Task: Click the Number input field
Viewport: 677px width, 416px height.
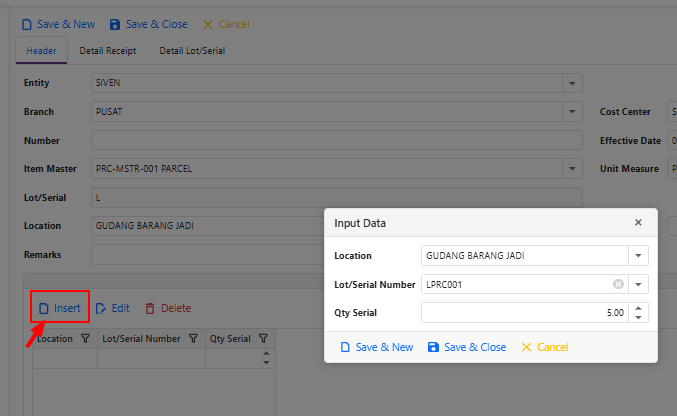Action: (337, 140)
